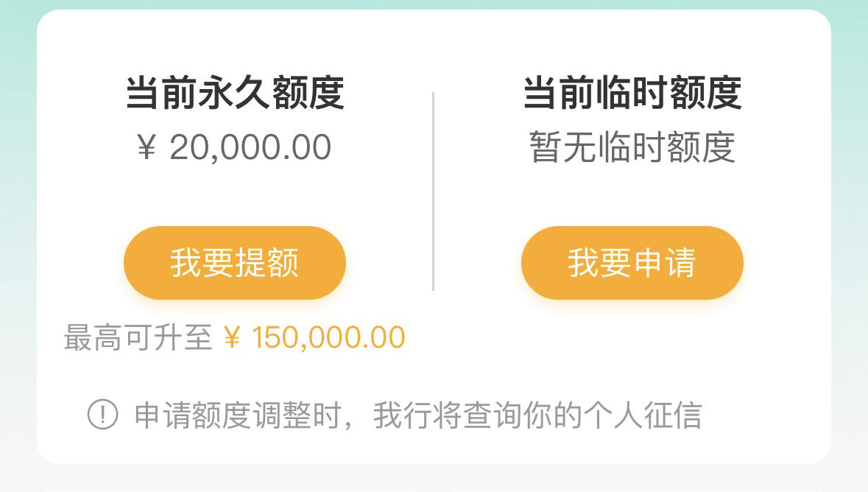The image size is (868, 492).
Task: Click the 申请额度调整时 notice text
Action: click(x=238, y=415)
